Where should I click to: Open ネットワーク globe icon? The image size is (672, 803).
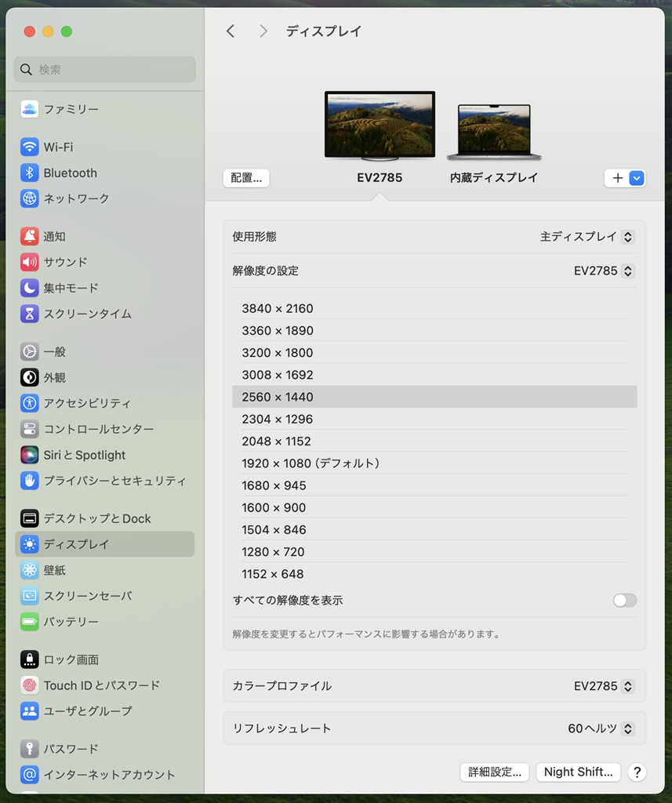pyautogui.click(x=30, y=198)
